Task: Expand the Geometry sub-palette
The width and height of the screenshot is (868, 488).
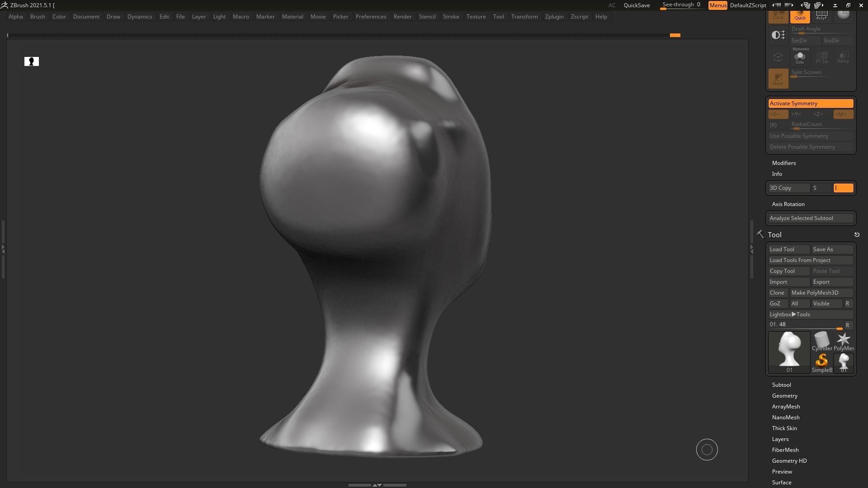Action: tap(784, 395)
